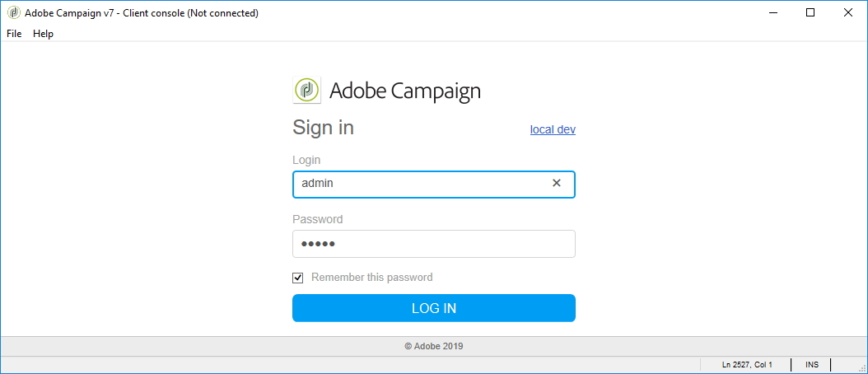This screenshot has height=374, width=868.
Task: Click into the Password field
Action: (433, 244)
